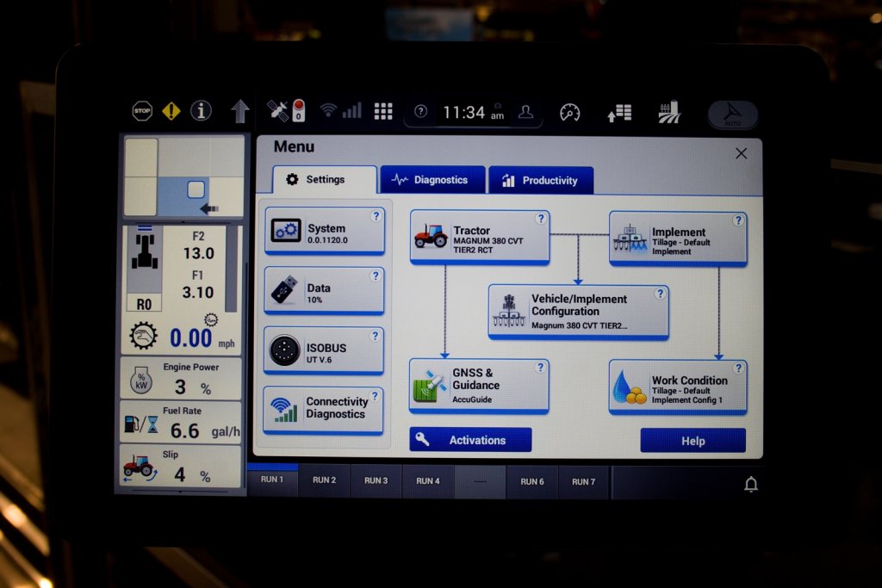Show help for Connectivity Diagnostics card
882x588 pixels.
[x=375, y=395]
